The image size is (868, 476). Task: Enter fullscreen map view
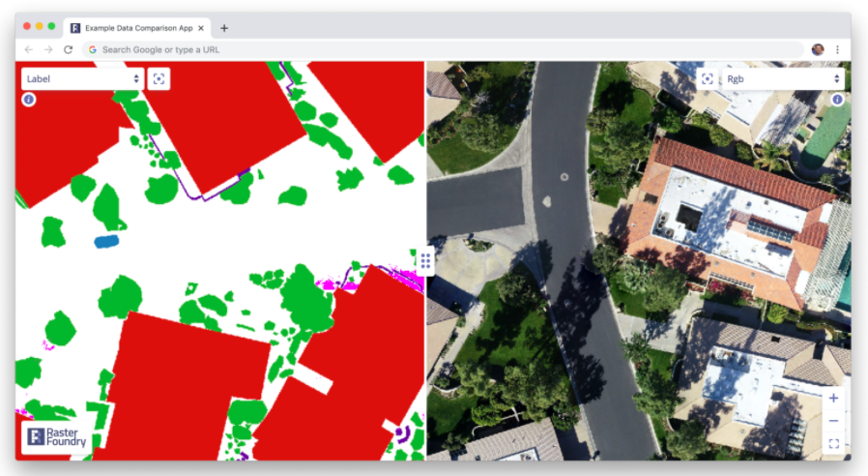[833, 444]
